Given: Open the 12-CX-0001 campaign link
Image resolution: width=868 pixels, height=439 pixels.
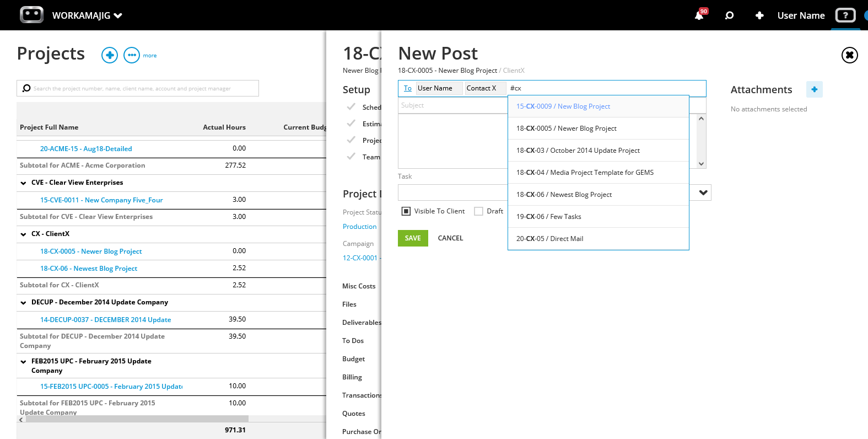Looking at the screenshot, I should coord(362,258).
